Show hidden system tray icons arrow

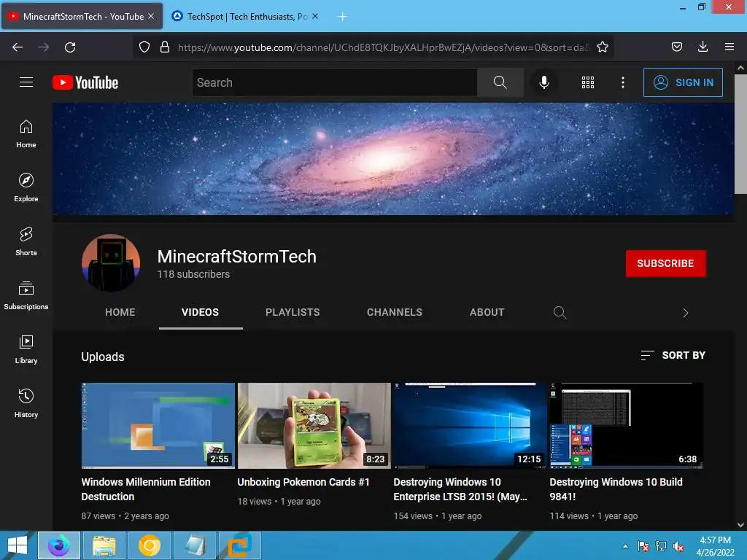(x=625, y=546)
